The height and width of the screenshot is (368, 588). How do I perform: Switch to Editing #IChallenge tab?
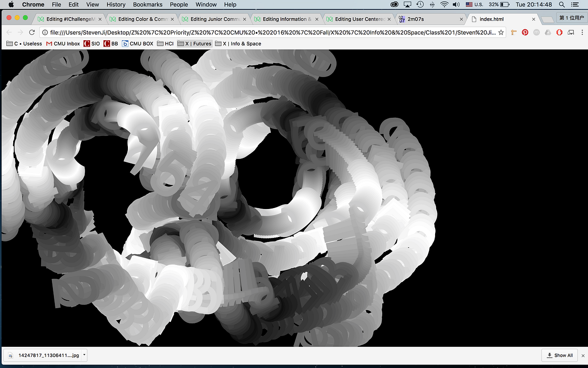tap(69, 19)
